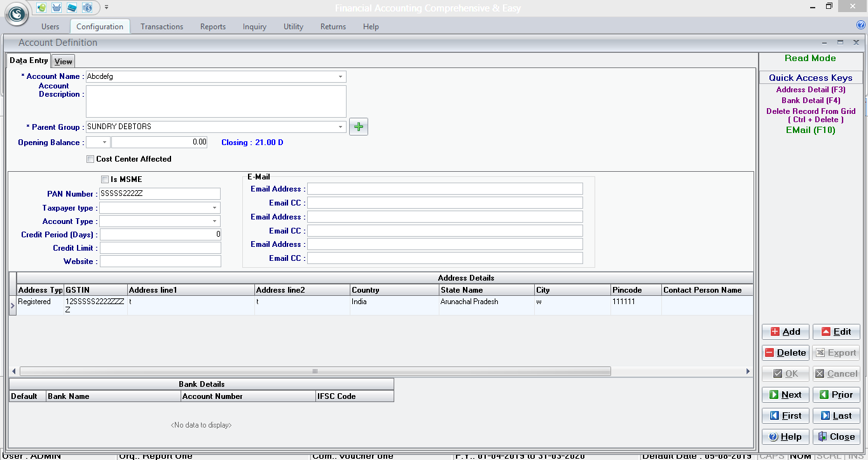Click the Account Description text area
Viewport: 868px width, 460px height.
click(x=216, y=101)
